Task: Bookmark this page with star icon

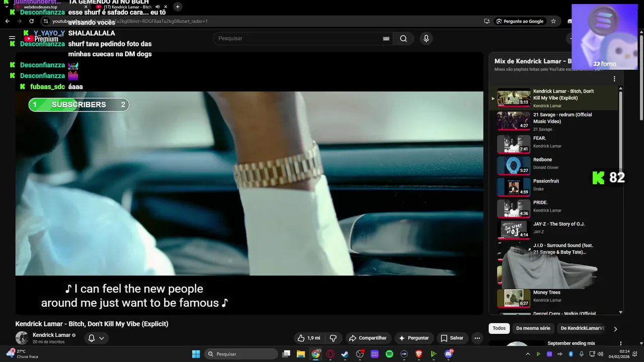Action: point(553,21)
